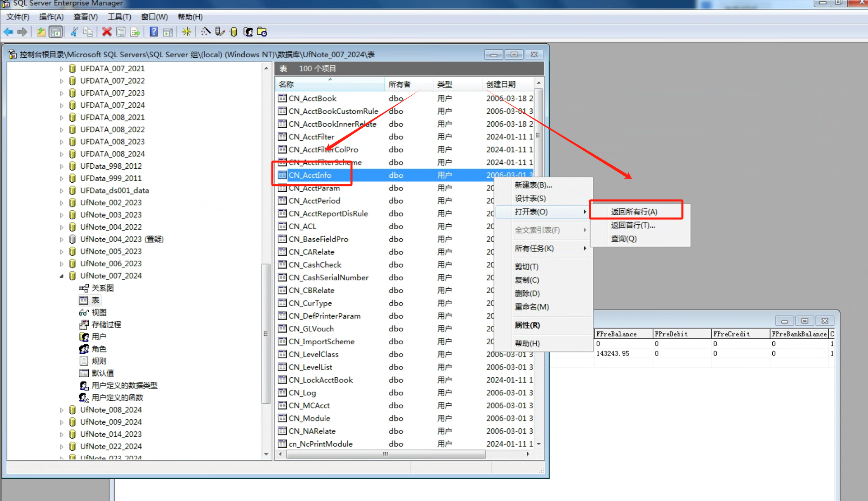Click the blue back arrow toolbar icon
868x501 pixels.
(8, 32)
